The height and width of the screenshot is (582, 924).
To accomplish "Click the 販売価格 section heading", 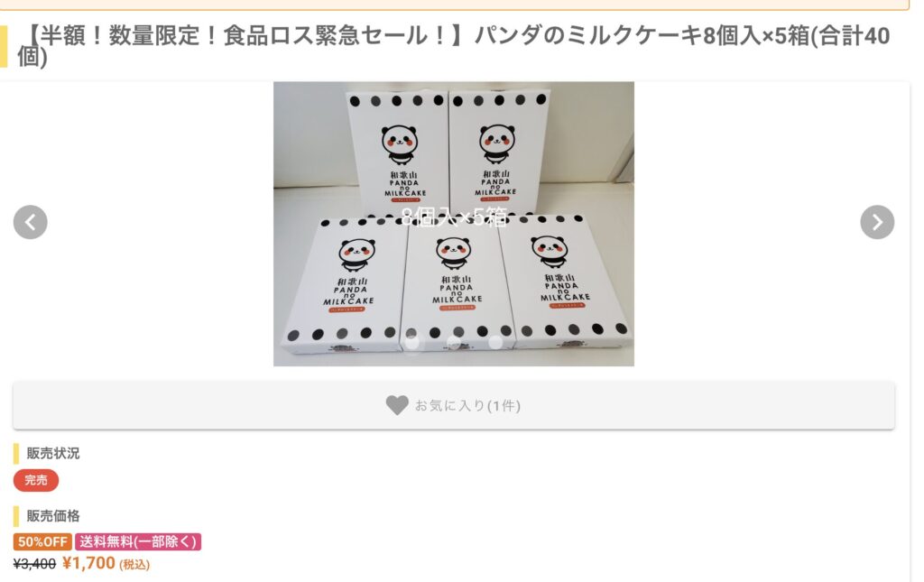I will [x=52, y=516].
